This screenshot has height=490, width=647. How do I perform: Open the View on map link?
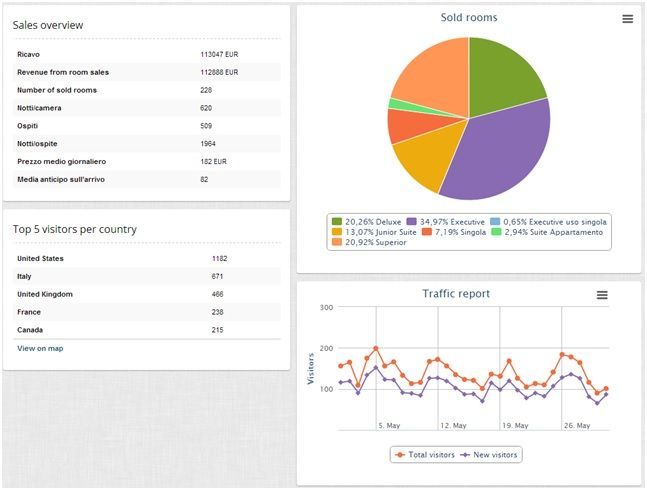40,349
